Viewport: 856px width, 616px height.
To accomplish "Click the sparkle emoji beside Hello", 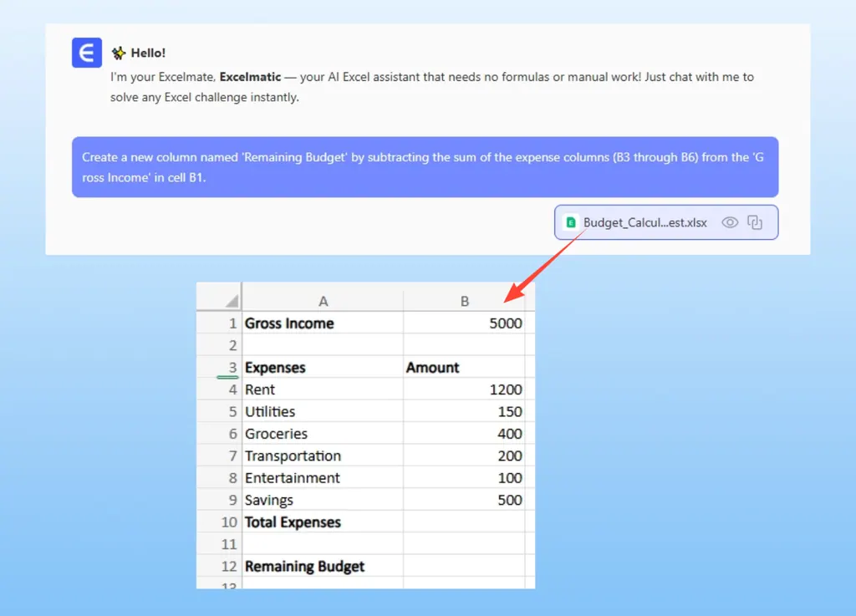I will click(119, 53).
